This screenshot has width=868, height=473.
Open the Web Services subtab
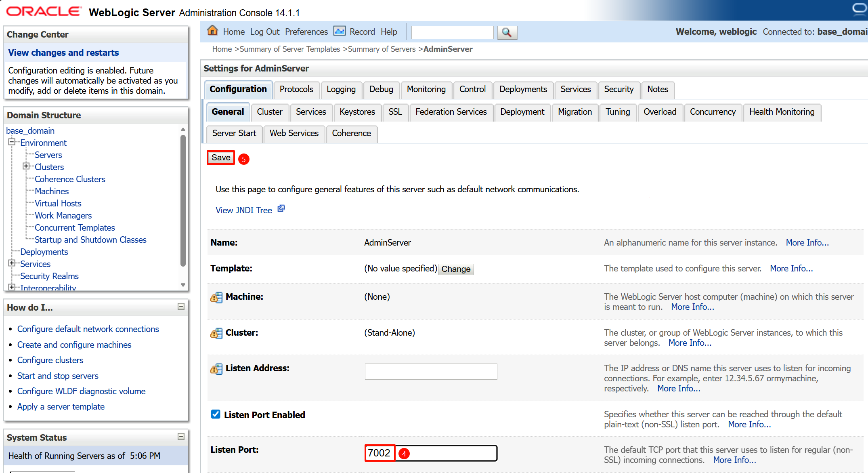(294, 133)
